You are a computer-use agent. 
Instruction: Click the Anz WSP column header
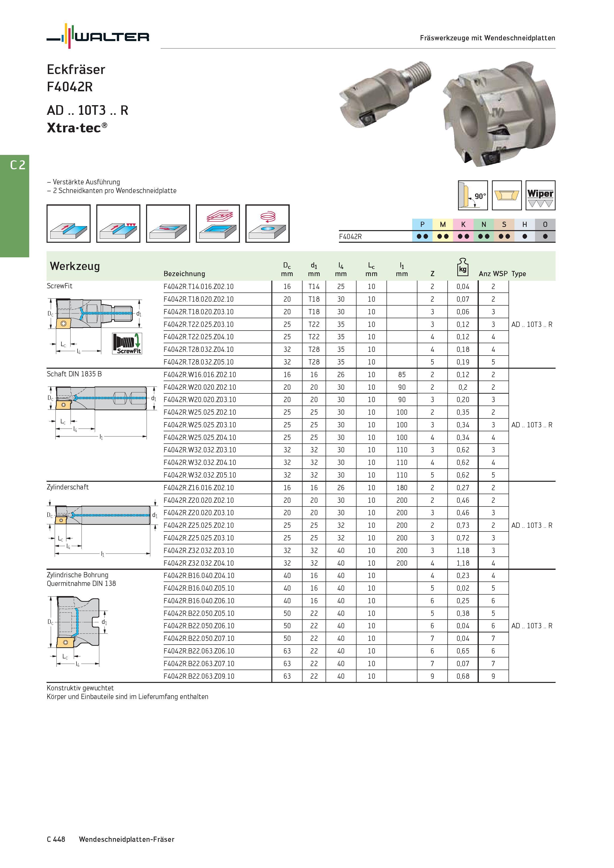coord(493,274)
